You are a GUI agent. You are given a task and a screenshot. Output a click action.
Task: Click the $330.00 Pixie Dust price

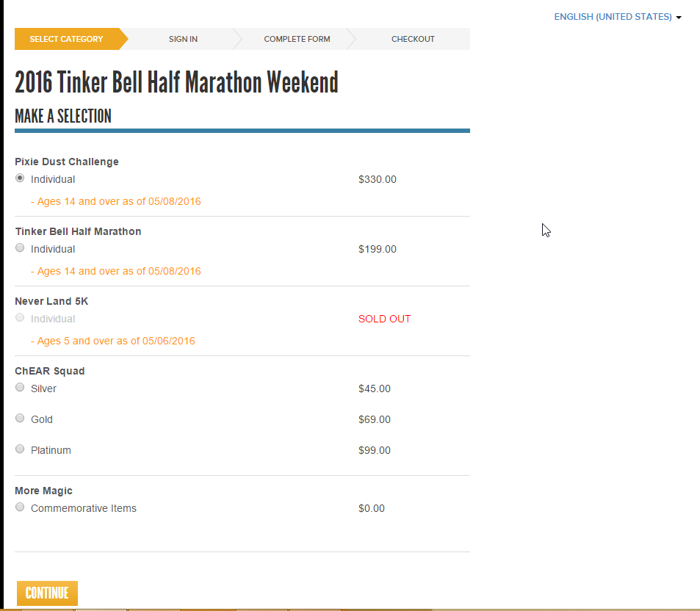(378, 179)
